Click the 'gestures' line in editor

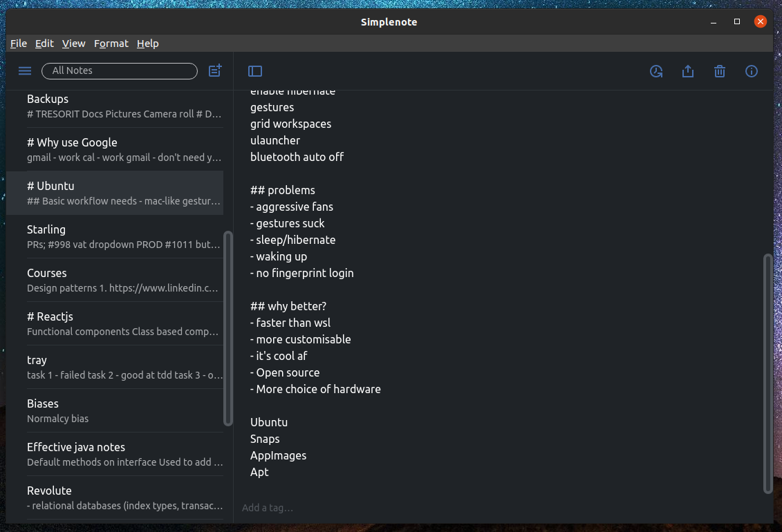(272, 108)
